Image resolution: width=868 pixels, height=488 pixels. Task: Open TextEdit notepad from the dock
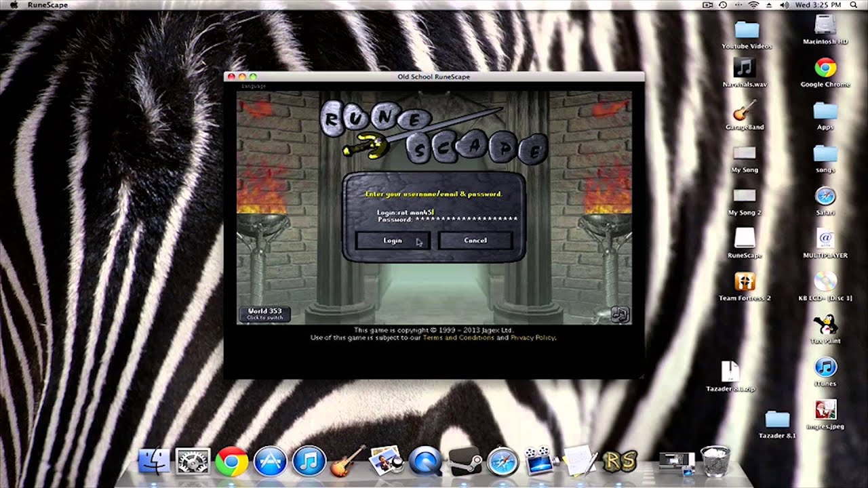(580, 462)
